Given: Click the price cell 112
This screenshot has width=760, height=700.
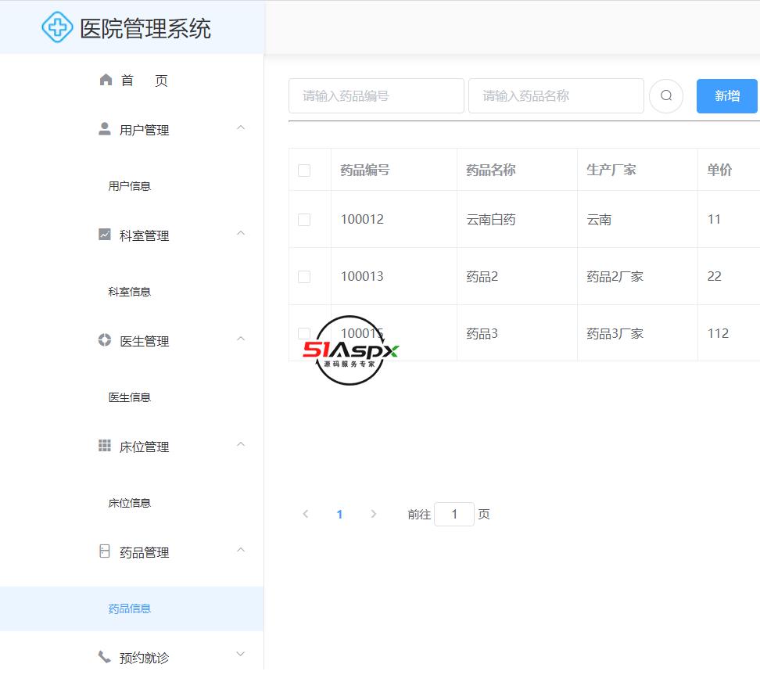Looking at the screenshot, I should coord(718,333).
